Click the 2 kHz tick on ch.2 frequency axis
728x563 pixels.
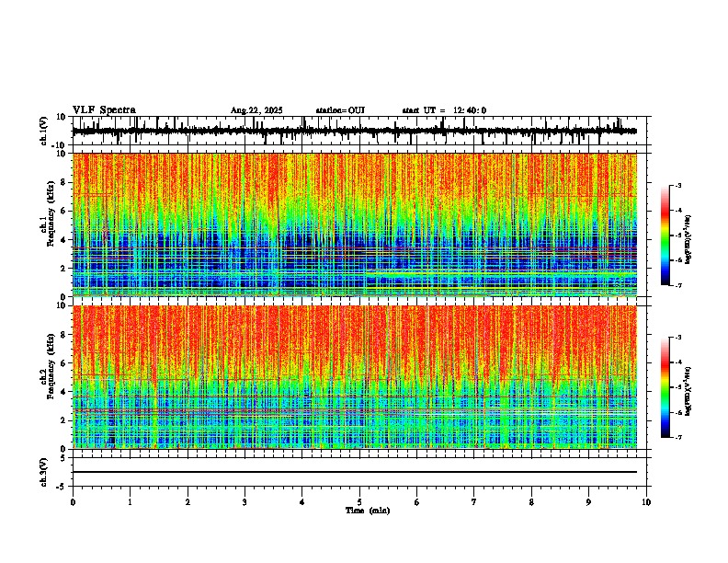[x=64, y=420]
